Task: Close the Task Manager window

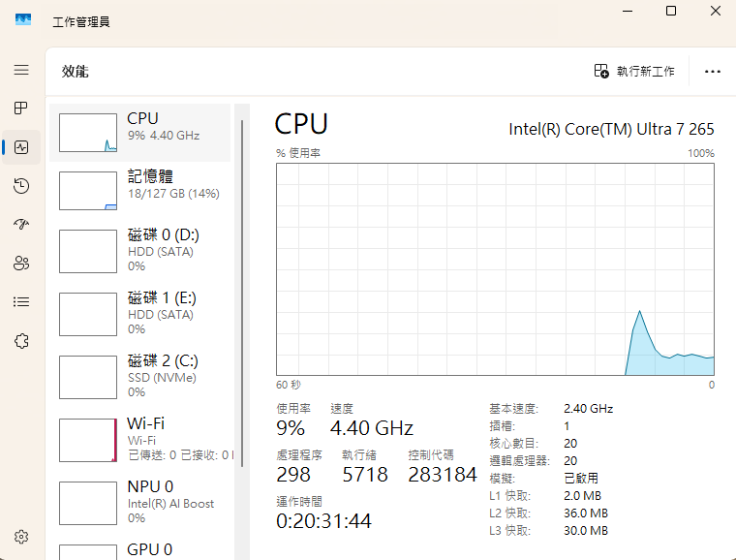Action: coord(716,11)
